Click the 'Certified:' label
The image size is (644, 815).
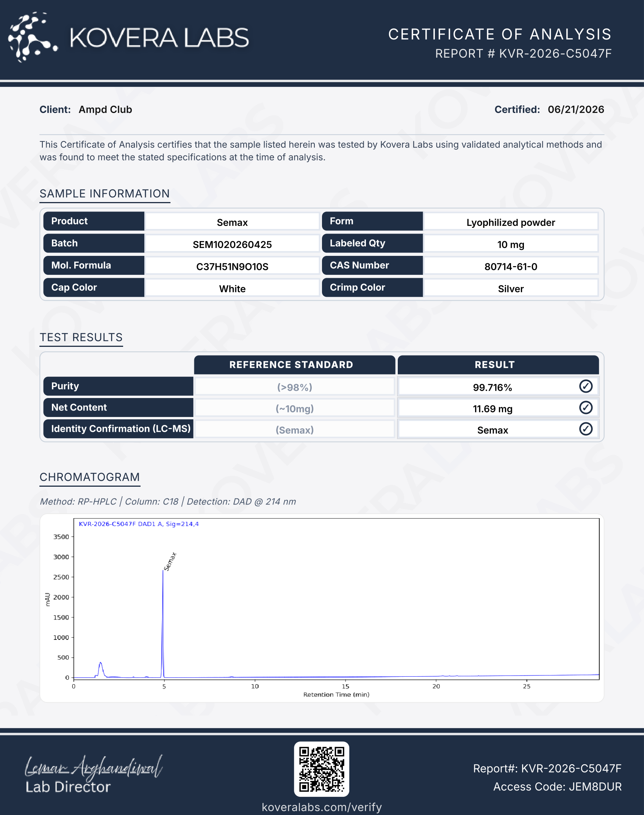[x=517, y=110]
